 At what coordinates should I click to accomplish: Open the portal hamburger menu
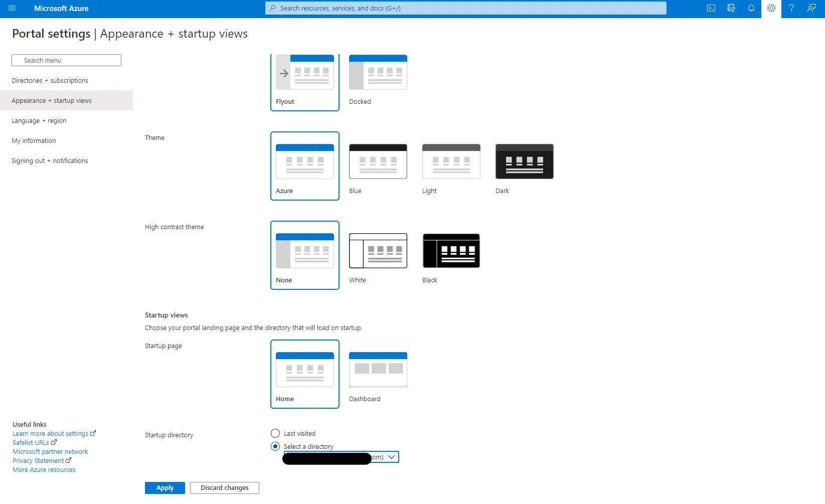coord(12,9)
